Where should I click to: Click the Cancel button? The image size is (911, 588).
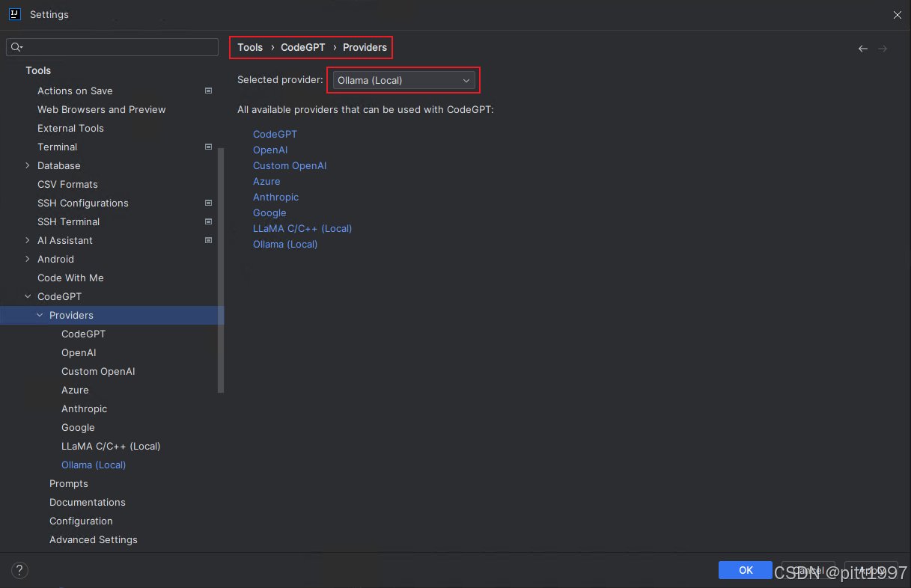[x=808, y=570]
